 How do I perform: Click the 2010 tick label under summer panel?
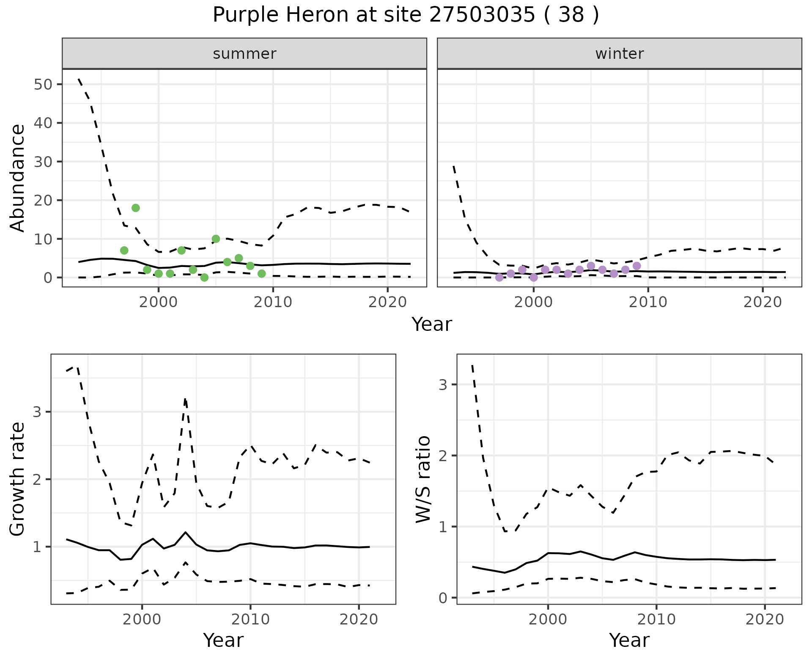click(x=273, y=302)
